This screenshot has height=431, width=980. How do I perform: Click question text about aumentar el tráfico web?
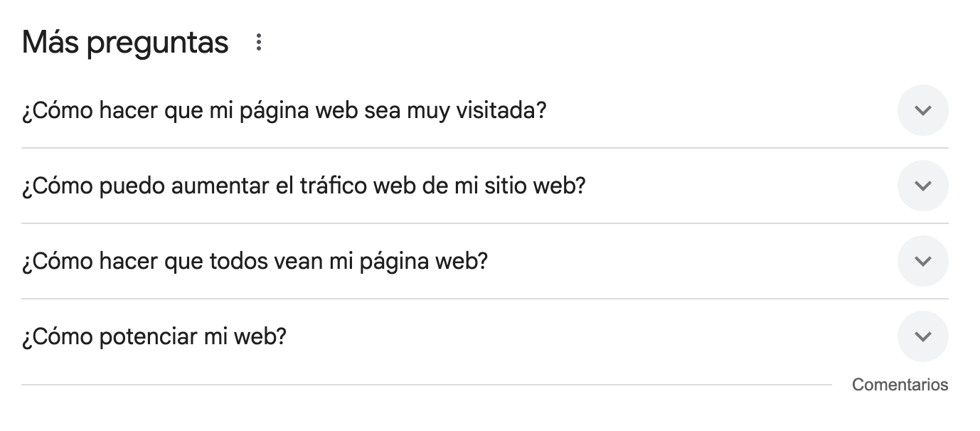[x=304, y=186]
